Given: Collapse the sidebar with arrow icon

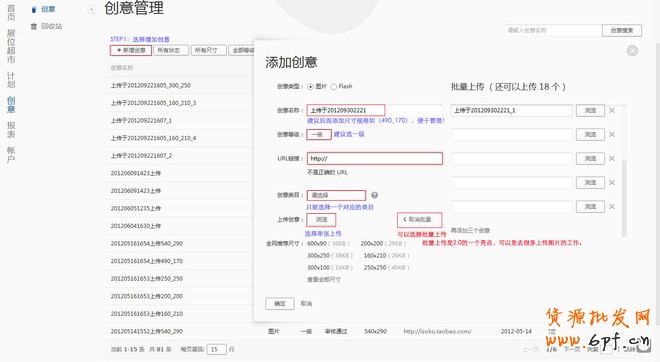Looking at the screenshot, I should click(91, 10).
